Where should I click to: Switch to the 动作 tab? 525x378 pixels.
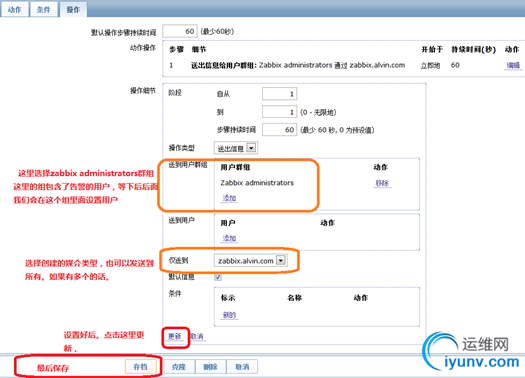coord(14,9)
